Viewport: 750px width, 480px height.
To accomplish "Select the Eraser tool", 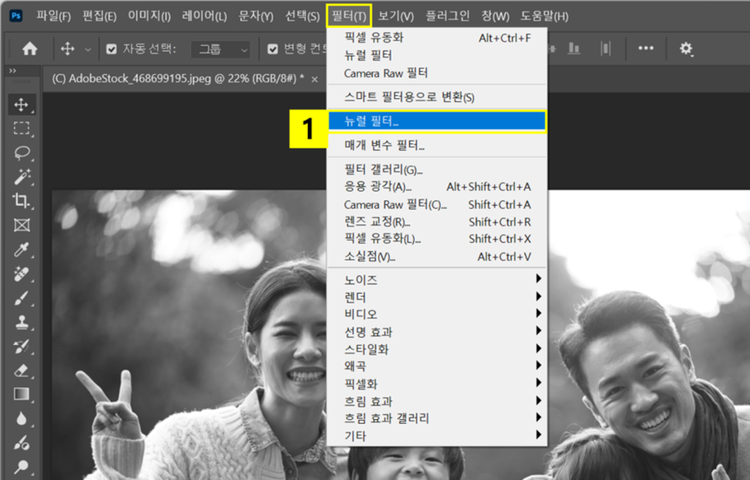I will point(22,371).
